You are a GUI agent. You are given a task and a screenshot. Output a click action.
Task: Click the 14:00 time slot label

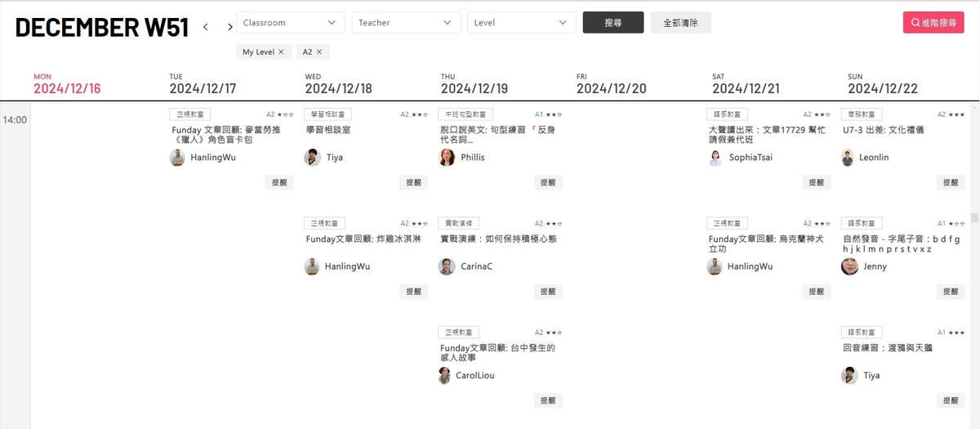pos(15,120)
